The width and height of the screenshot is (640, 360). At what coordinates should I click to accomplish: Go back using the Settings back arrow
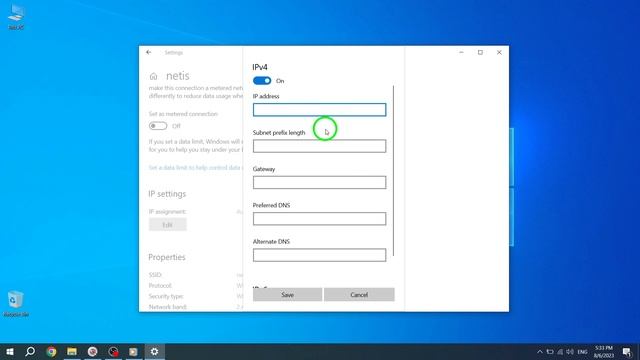pos(149,52)
